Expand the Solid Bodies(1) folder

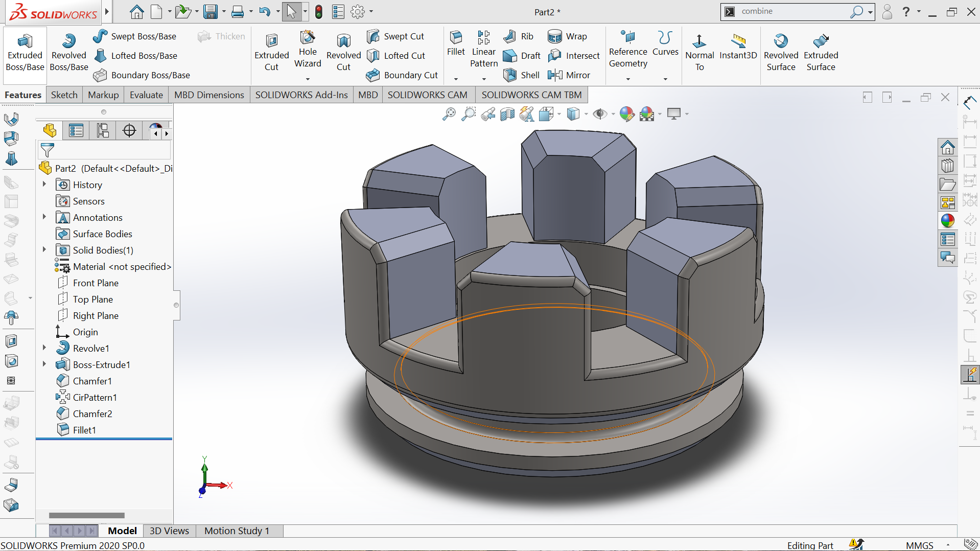(x=44, y=250)
